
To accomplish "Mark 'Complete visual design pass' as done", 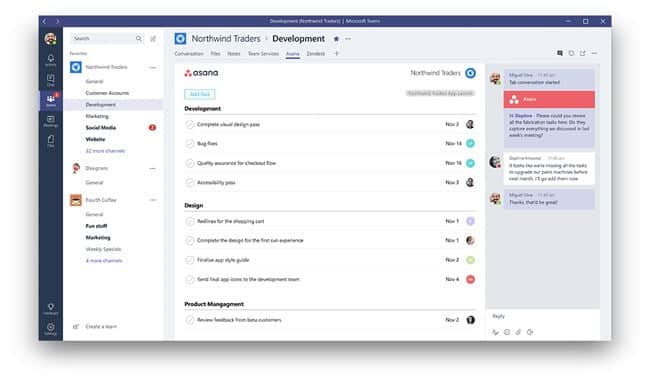I will 190,124.
